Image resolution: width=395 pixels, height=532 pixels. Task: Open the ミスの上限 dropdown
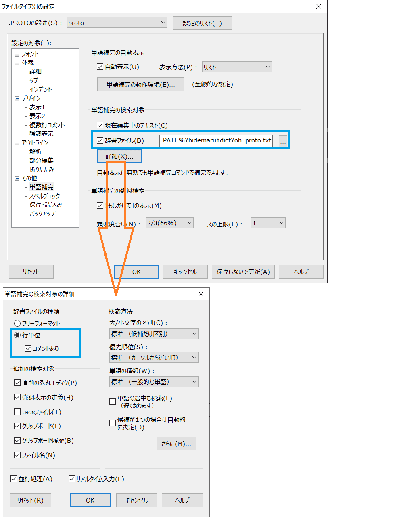coord(268,223)
